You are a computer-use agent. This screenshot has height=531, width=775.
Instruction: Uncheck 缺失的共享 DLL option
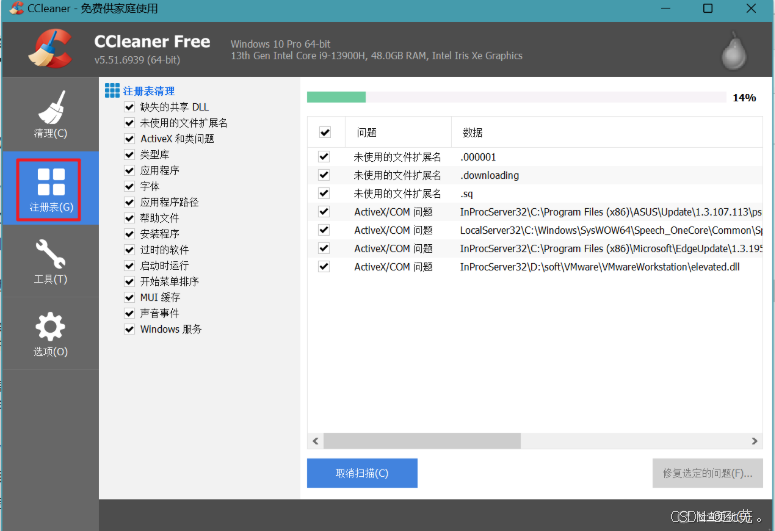tap(129, 107)
